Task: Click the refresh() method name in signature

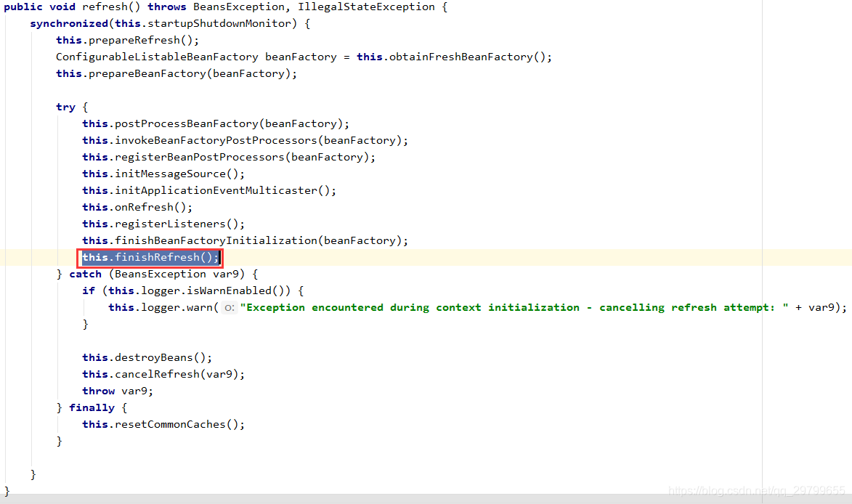Action: (111, 7)
